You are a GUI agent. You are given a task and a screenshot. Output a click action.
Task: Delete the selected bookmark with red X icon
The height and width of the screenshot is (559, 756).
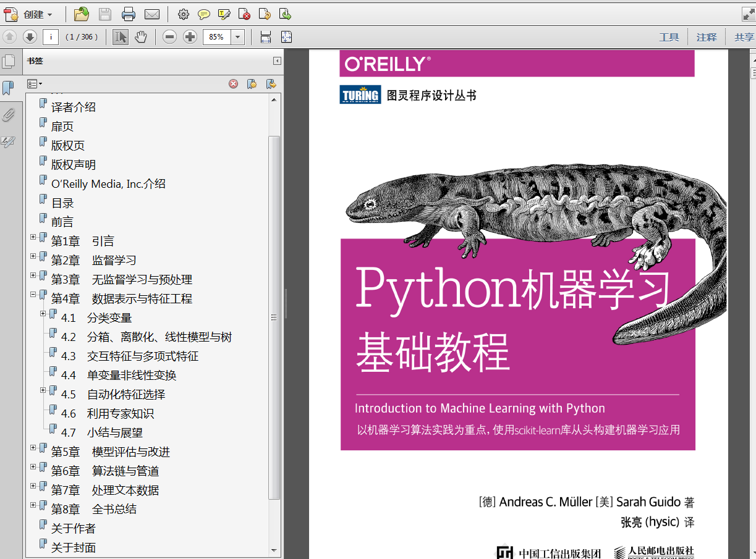click(233, 84)
